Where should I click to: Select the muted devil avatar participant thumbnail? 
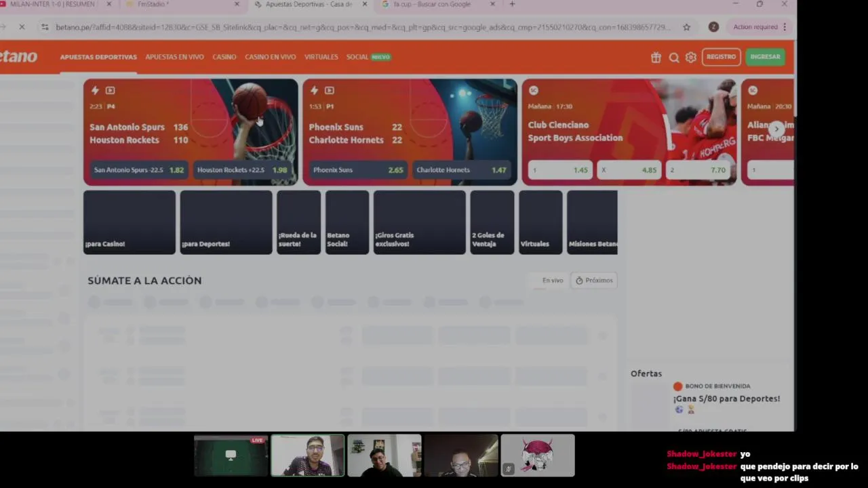click(x=538, y=455)
